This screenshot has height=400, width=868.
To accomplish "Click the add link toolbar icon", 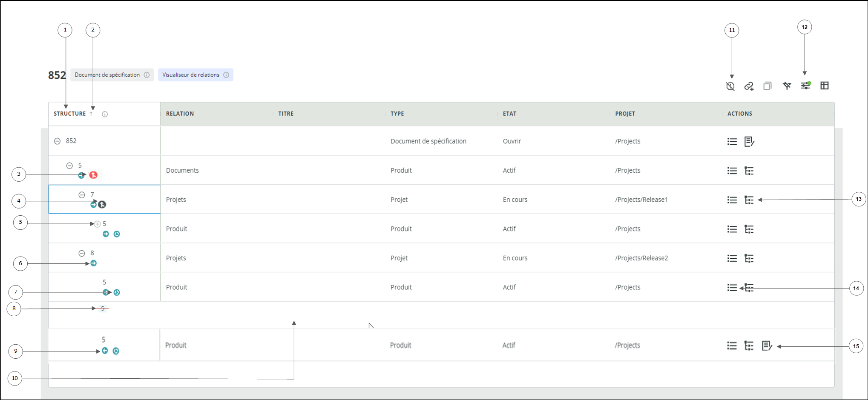I will point(749,86).
